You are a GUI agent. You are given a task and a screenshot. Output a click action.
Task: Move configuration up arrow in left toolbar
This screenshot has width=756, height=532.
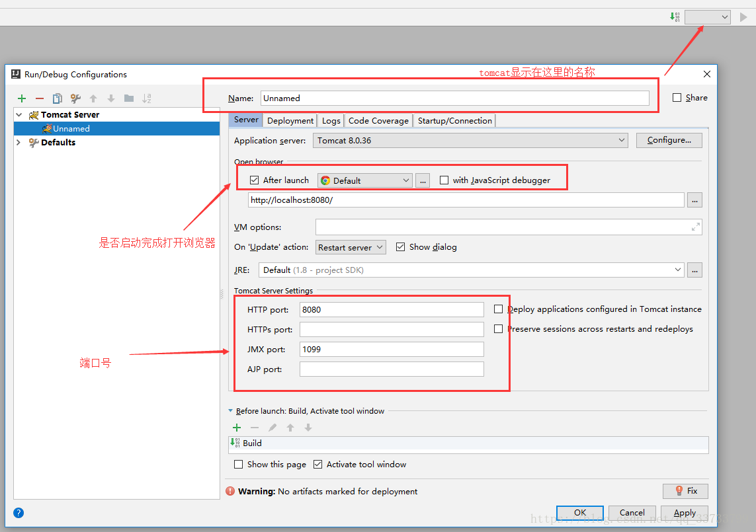coord(93,98)
